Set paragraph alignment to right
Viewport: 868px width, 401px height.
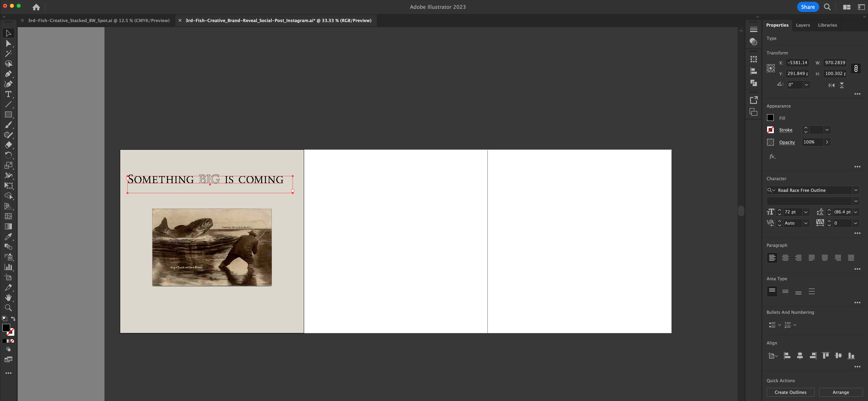click(798, 258)
